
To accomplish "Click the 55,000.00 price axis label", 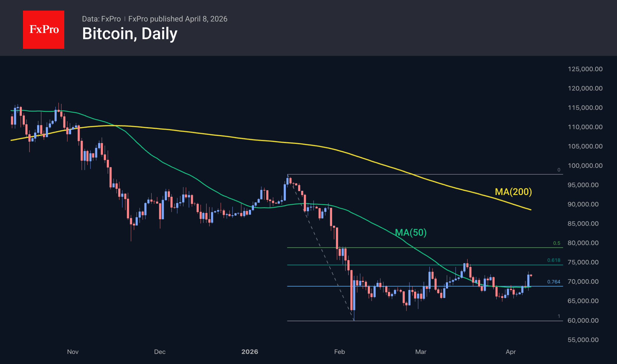I will click(x=583, y=340).
